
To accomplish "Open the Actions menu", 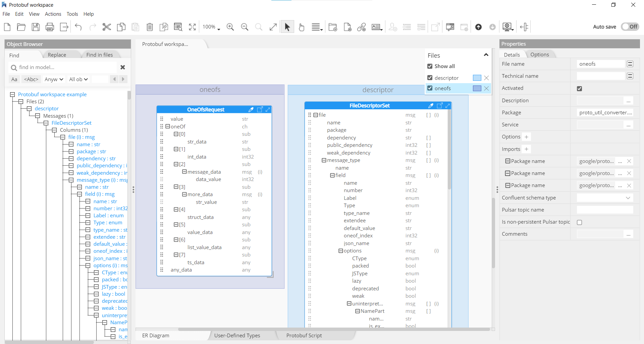I will (x=53, y=14).
